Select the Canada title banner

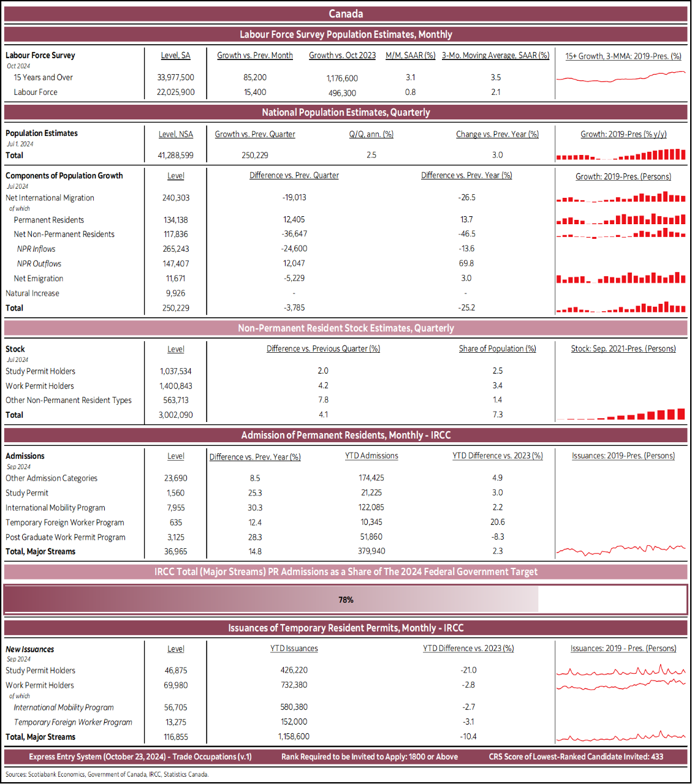pyautogui.click(x=346, y=13)
